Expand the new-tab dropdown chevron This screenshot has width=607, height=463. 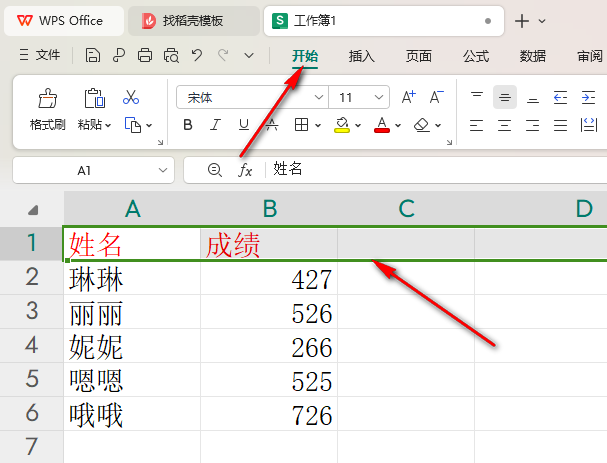542,21
